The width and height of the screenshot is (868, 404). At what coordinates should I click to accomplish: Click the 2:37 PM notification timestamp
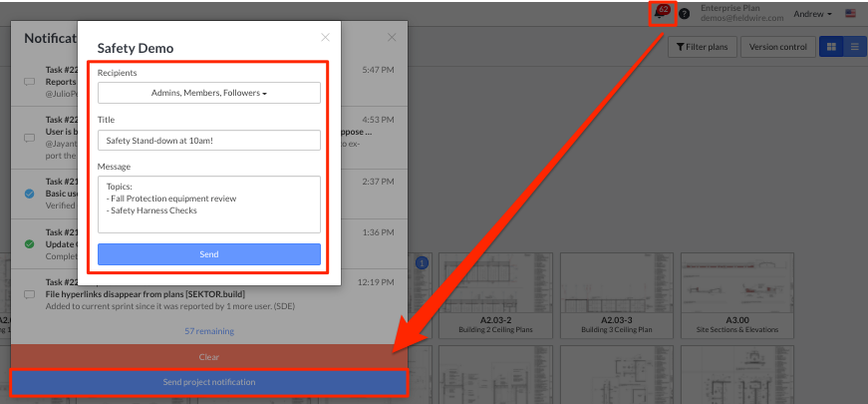(378, 182)
